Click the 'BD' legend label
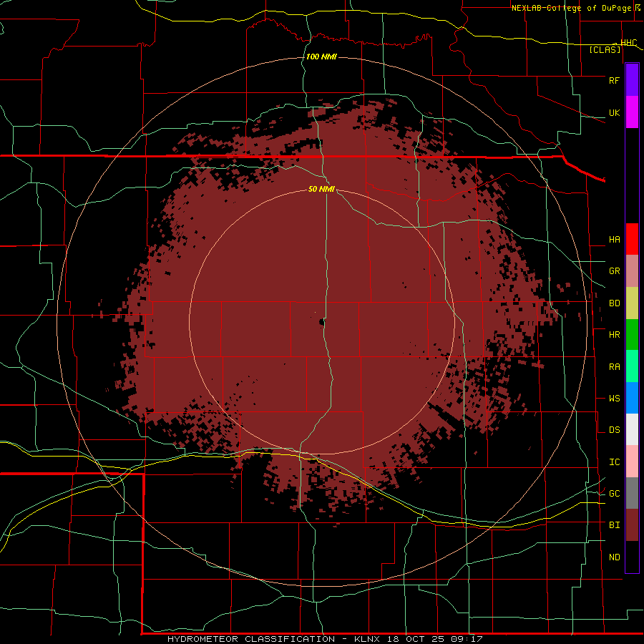 (x=614, y=303)
